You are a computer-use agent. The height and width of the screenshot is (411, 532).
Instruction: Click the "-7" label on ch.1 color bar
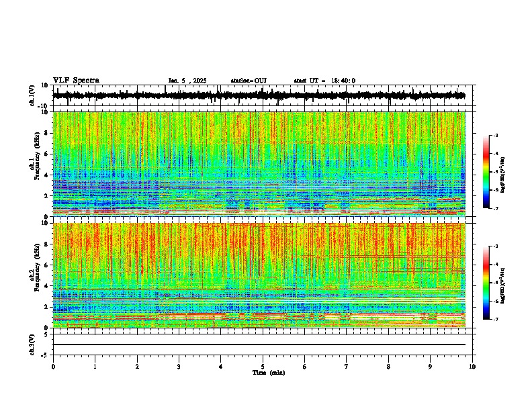pyautogui.click(x=496, y=208)
